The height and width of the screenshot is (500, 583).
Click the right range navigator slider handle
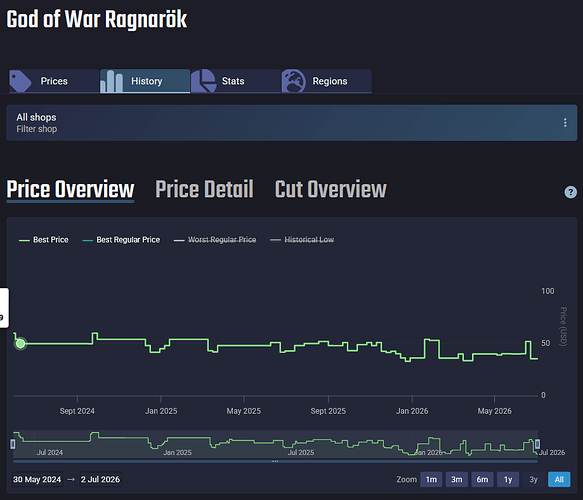click(x=537, y=444)
